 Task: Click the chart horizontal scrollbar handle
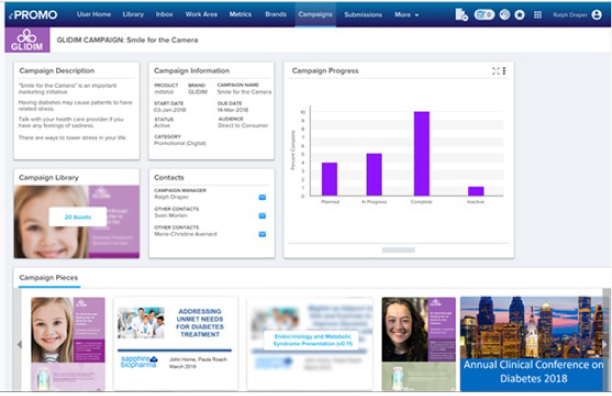398,250
